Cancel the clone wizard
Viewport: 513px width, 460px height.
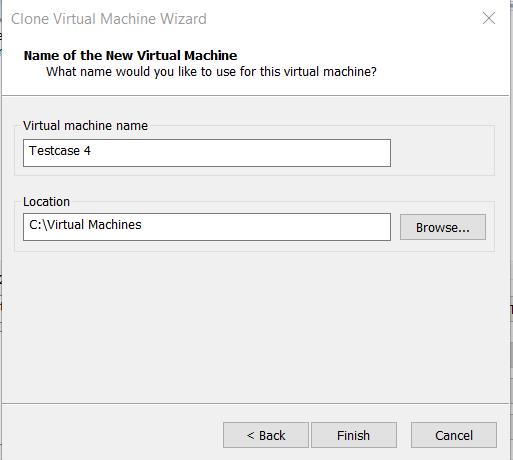pyautogui.click(x=454, y=435)
